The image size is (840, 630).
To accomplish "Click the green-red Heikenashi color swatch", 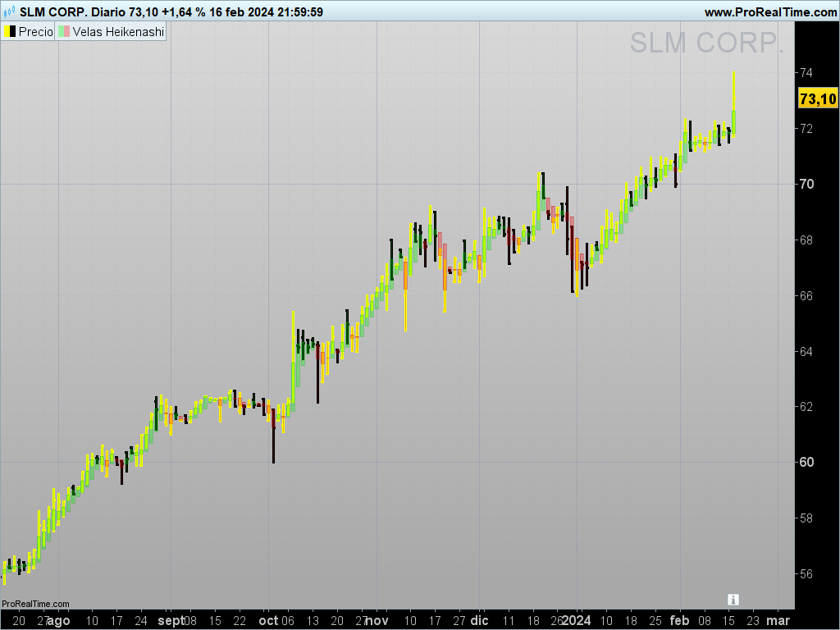I will (64, 32).
